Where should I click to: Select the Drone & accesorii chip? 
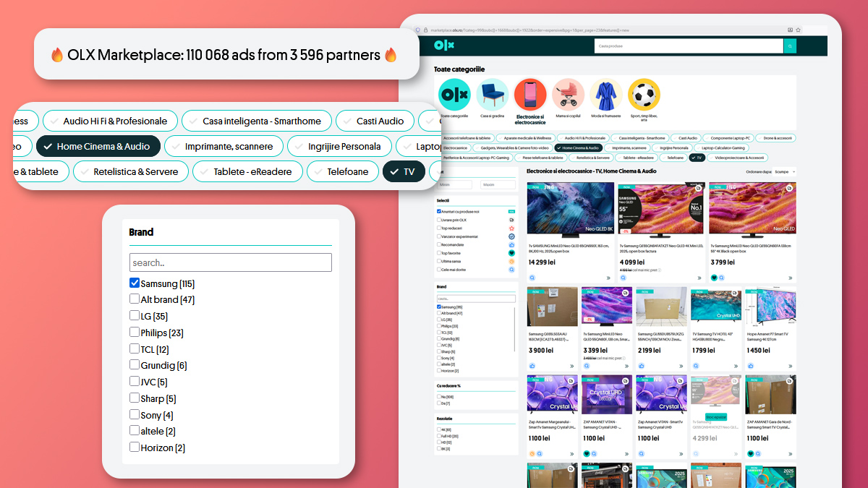(775, 138)
